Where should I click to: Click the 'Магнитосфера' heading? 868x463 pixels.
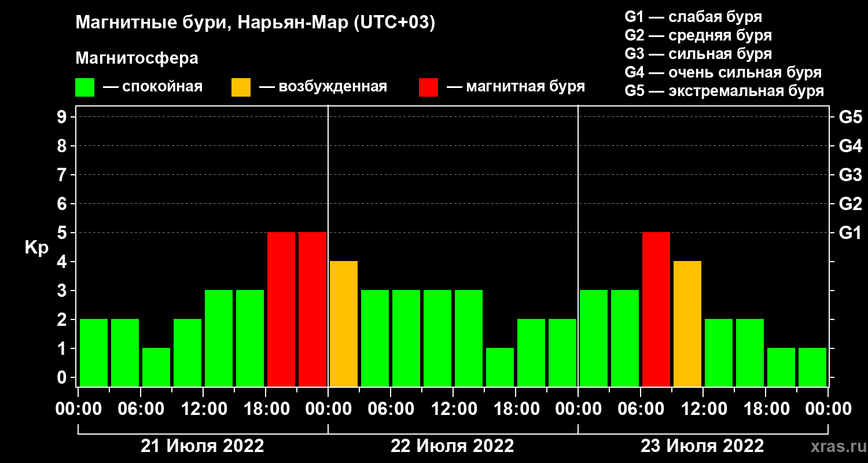pyautogui.click(x=137, y=58)
